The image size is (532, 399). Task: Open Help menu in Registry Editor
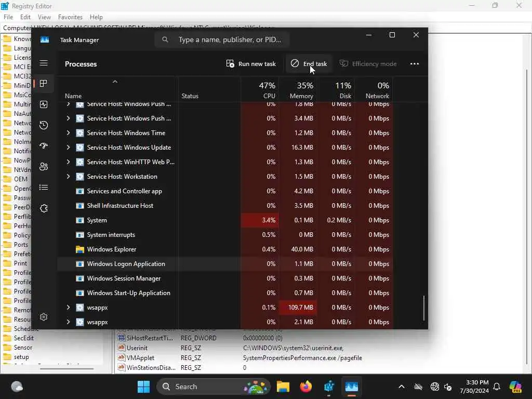[96, 17]
